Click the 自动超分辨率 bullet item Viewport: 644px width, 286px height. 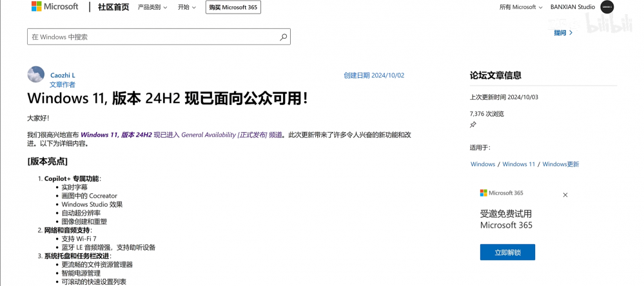(81, 213)
